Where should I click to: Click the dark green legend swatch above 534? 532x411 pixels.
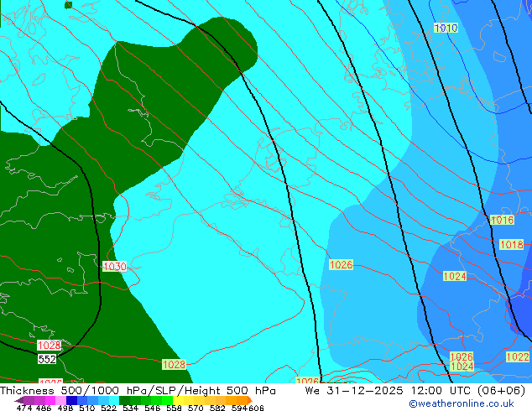point(123,400)
